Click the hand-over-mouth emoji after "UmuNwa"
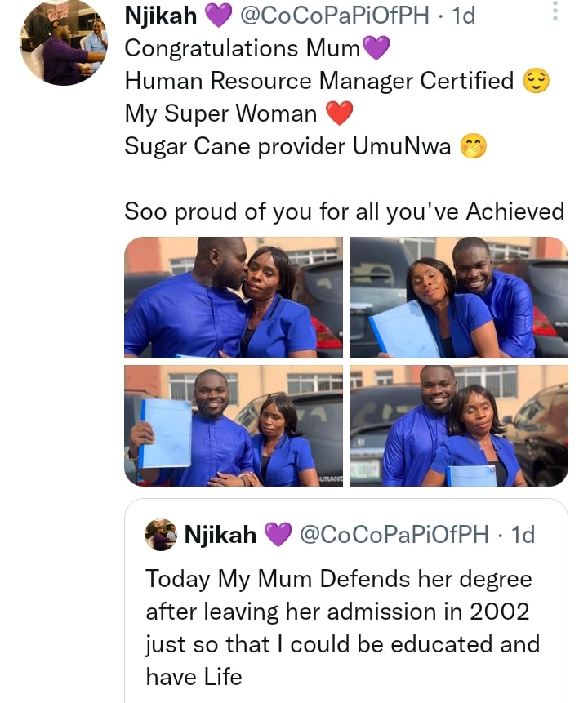The height and width of the screenshot is (703, 588). [471, 147]
